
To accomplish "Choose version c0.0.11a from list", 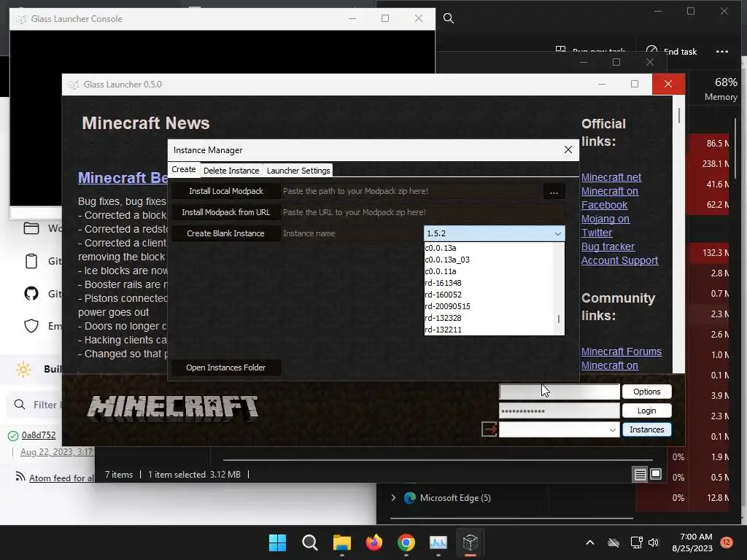I will pos(489,271).
